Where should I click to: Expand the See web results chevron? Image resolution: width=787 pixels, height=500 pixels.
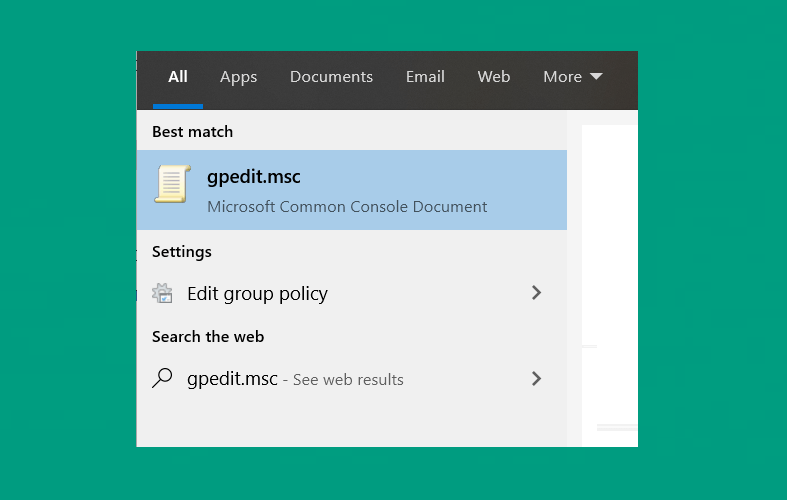click(x=537, y=379)
